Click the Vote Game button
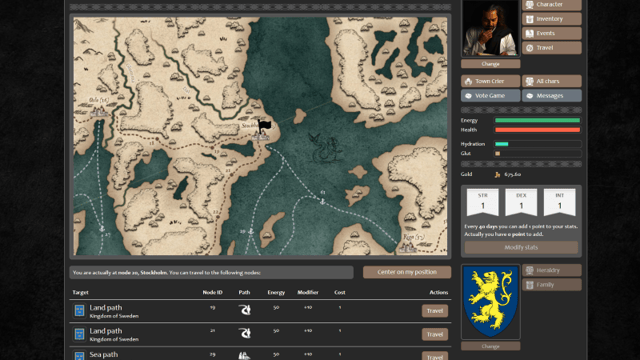Image resolution: width=640 pixels, height=360 pixels. (x=491, y=96)
